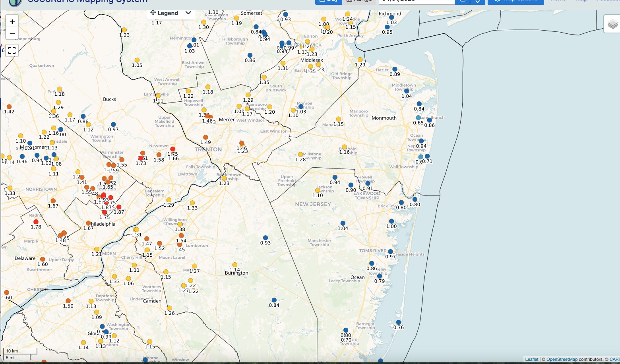Click the Legend move handle icon
Viewport: 620px width, 364px height.
[x=153, y=13]
